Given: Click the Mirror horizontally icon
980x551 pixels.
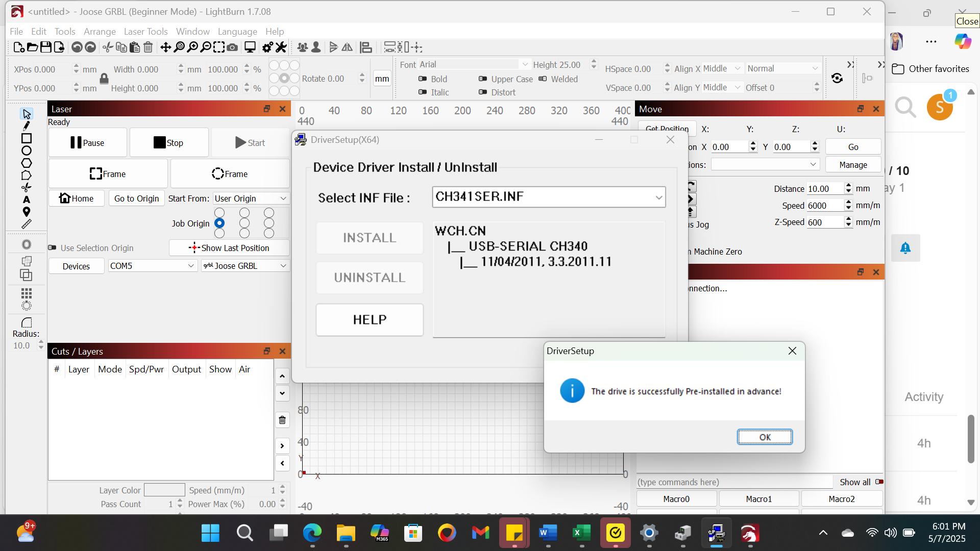Looking at the screenshot, I should pyautogui.click(x=347, y=47).
